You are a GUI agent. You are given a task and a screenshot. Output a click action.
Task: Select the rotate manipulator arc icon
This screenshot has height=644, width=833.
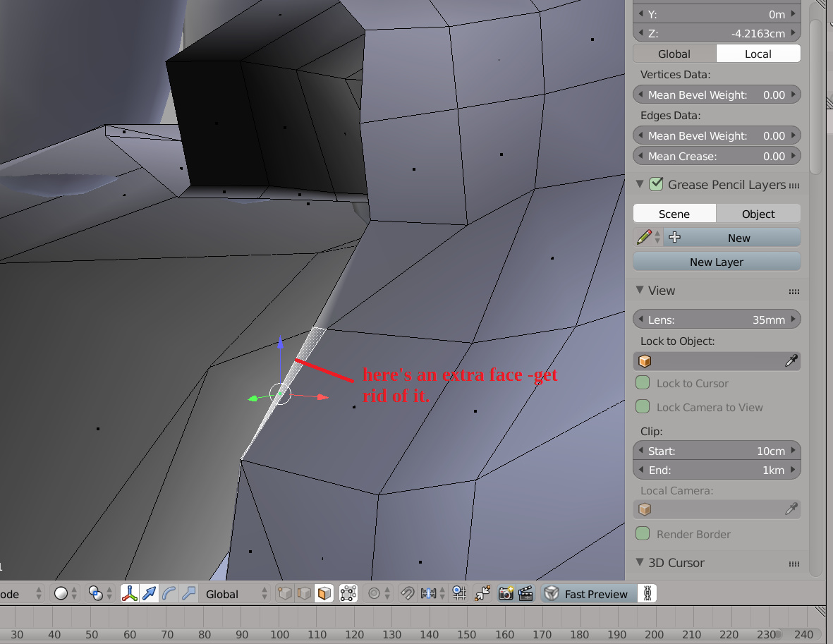point(169,593)
